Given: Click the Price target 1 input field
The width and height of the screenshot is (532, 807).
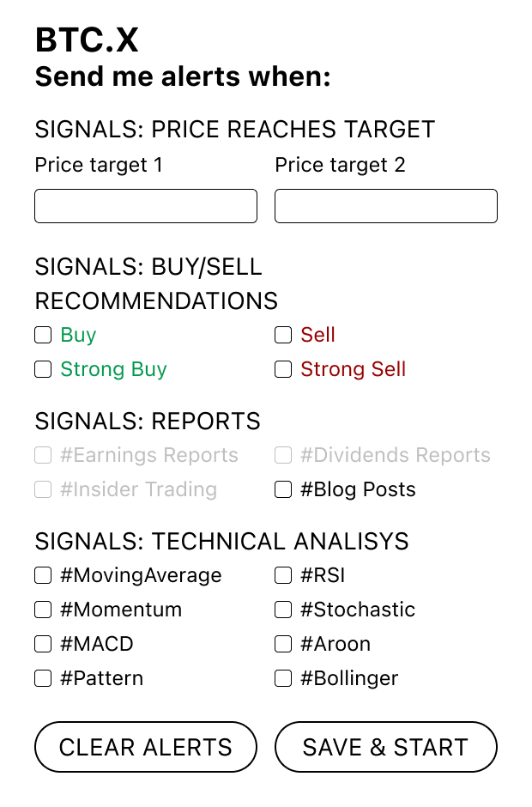Looking at the screenshot, I should pyautogui.click(x=145, y=206).
